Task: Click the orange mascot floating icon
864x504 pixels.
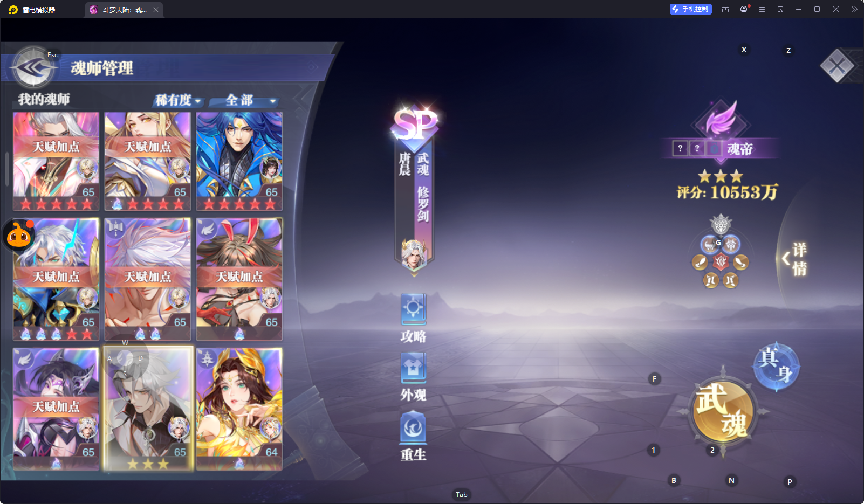Action: [x=19, y=235]
